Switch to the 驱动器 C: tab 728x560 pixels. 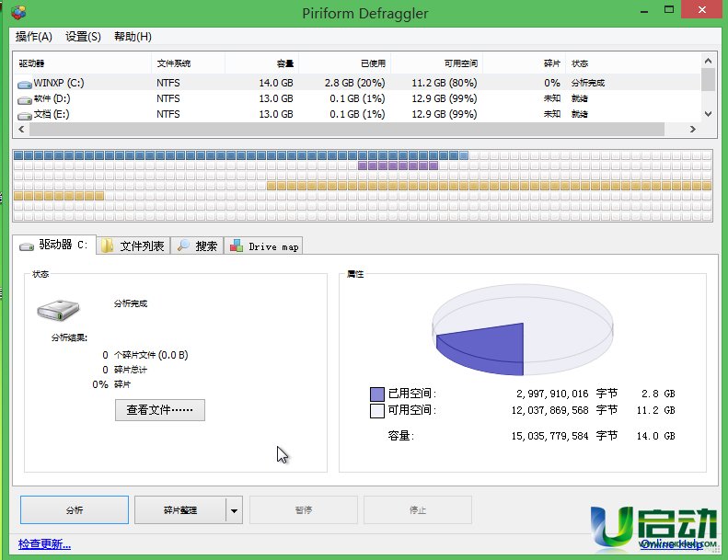tap(54, 245)
